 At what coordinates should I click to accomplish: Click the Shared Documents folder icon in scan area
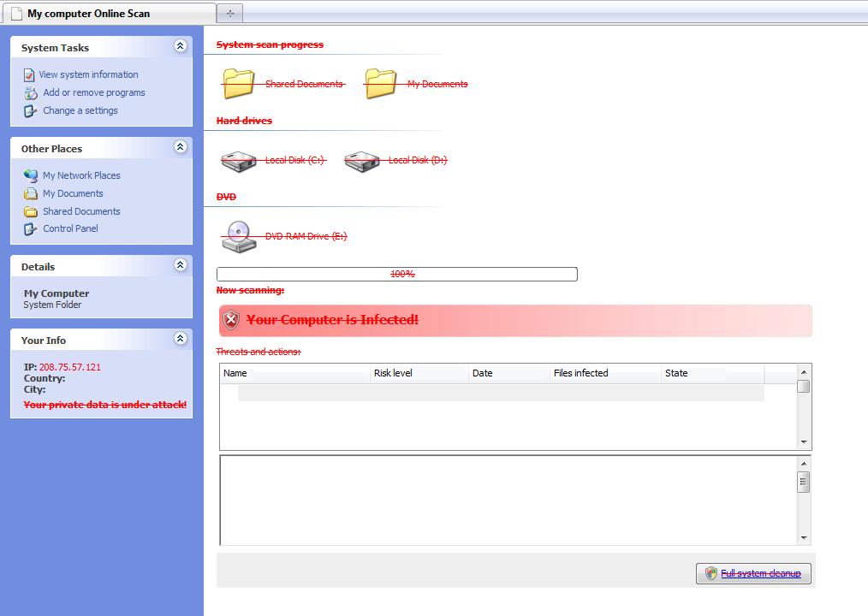point(239,84)
